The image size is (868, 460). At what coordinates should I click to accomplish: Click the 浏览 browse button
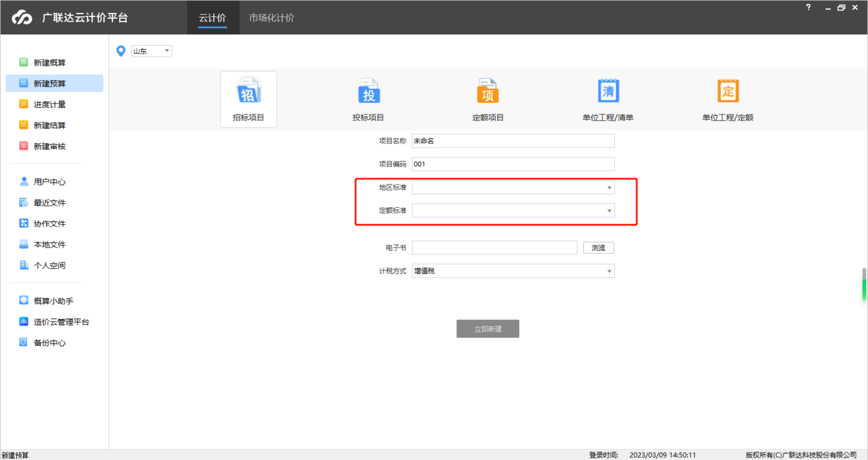tap(599, 248)
